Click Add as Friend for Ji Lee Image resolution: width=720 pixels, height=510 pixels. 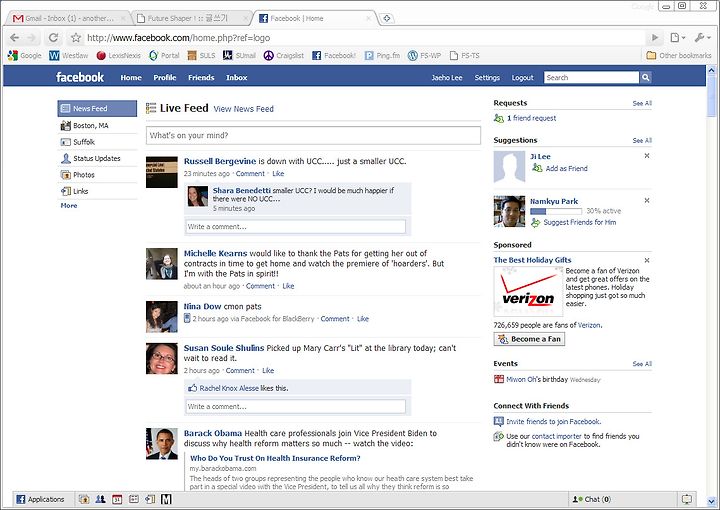(566, 168)
